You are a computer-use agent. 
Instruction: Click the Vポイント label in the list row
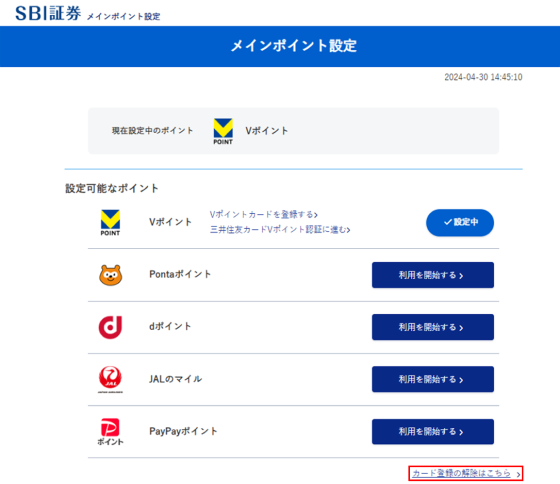tap(170, 222)
